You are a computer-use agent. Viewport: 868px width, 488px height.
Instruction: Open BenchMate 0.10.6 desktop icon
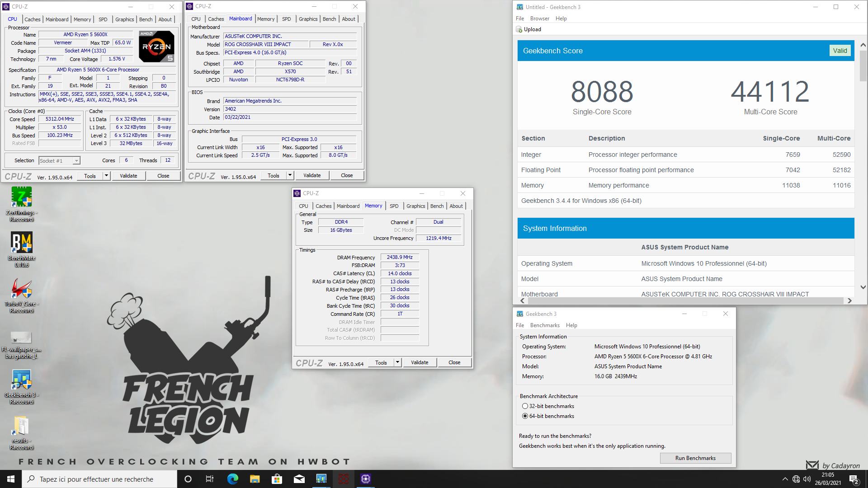[x=22, y=250]
